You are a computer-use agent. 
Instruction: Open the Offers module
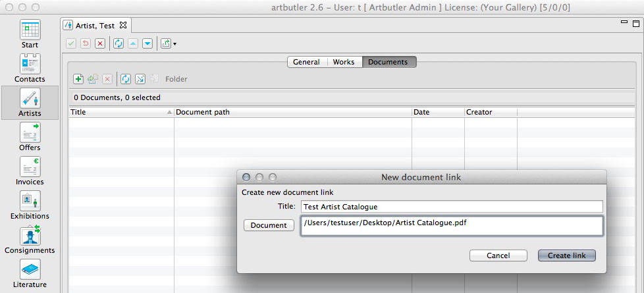(30, 136)
